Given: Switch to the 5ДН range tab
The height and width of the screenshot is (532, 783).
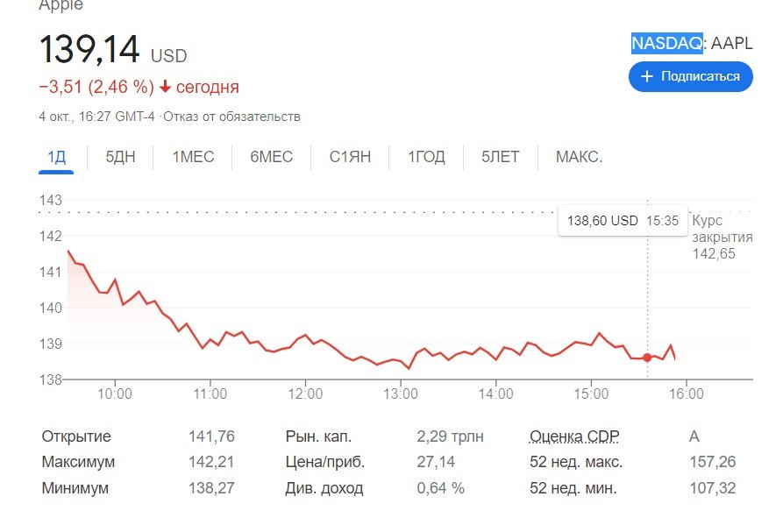Looking at the screenshot, I should click(120, 158).
